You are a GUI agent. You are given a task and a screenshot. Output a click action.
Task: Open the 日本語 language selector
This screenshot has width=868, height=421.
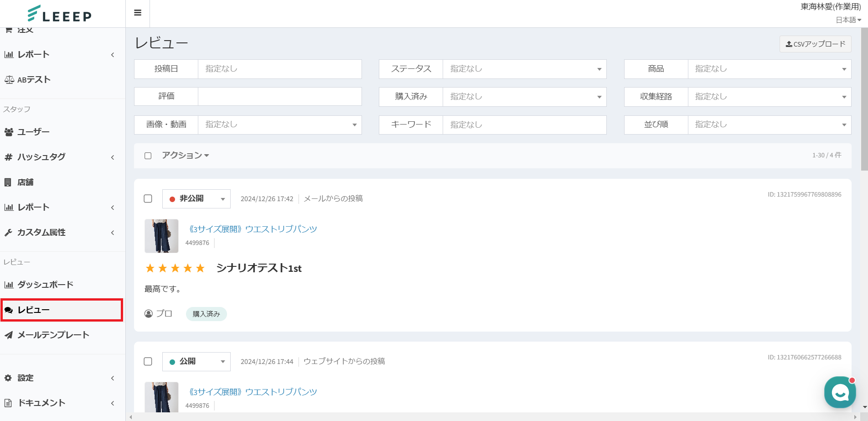848,20
